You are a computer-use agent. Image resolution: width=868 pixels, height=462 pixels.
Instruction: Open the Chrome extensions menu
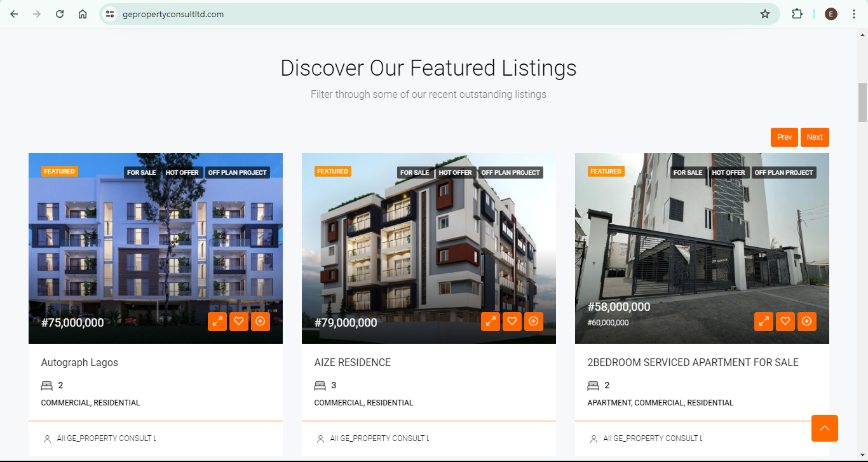[x=797, y=14]
